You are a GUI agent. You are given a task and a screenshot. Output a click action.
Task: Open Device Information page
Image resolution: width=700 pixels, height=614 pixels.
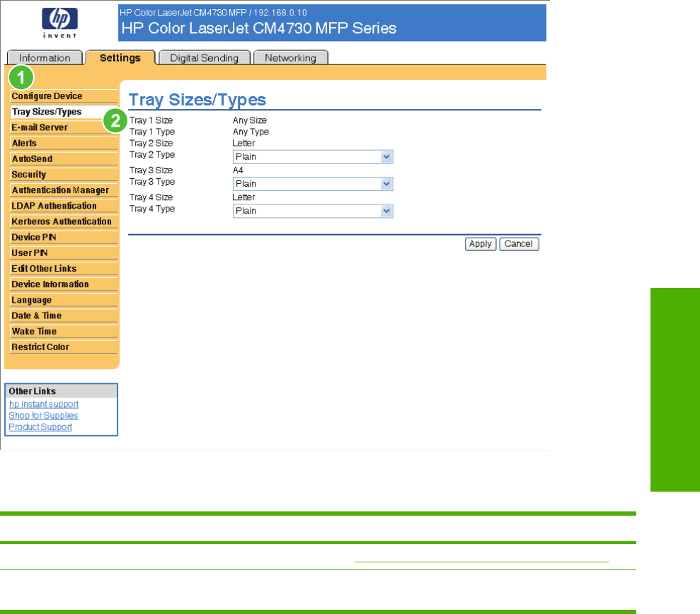click(64, 284)
